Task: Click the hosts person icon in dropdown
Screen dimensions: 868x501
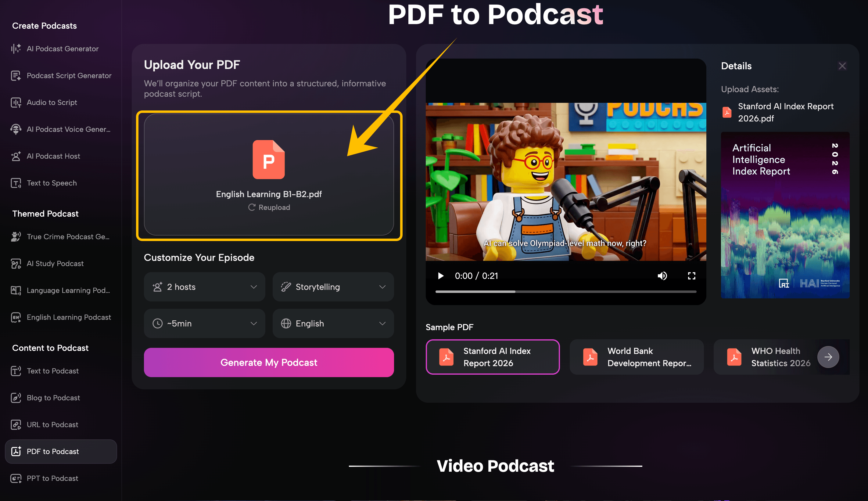Action: point(157,287)
